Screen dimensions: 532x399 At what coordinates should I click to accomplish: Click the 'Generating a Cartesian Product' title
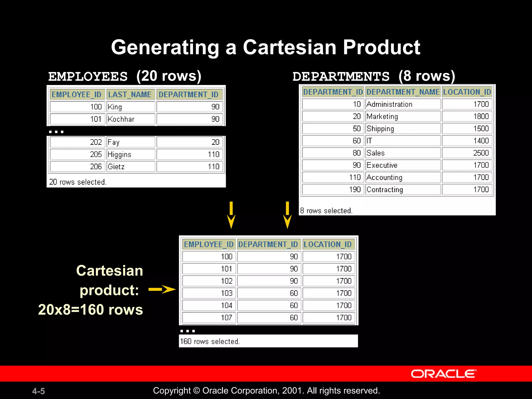[x=265, y=47]
